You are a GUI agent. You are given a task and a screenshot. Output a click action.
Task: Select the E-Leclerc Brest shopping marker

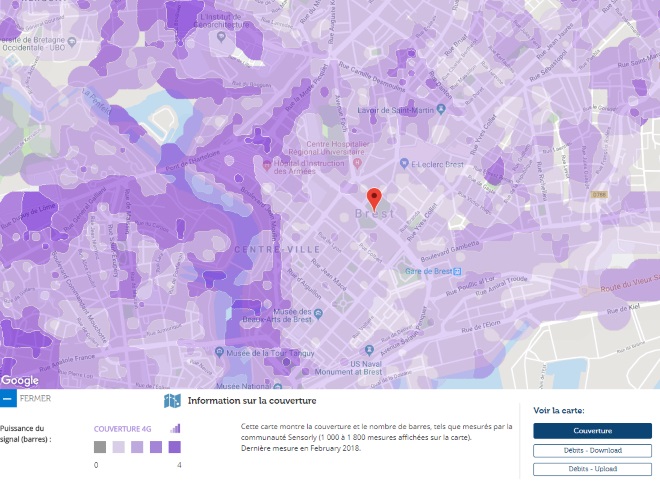[404, 162]
